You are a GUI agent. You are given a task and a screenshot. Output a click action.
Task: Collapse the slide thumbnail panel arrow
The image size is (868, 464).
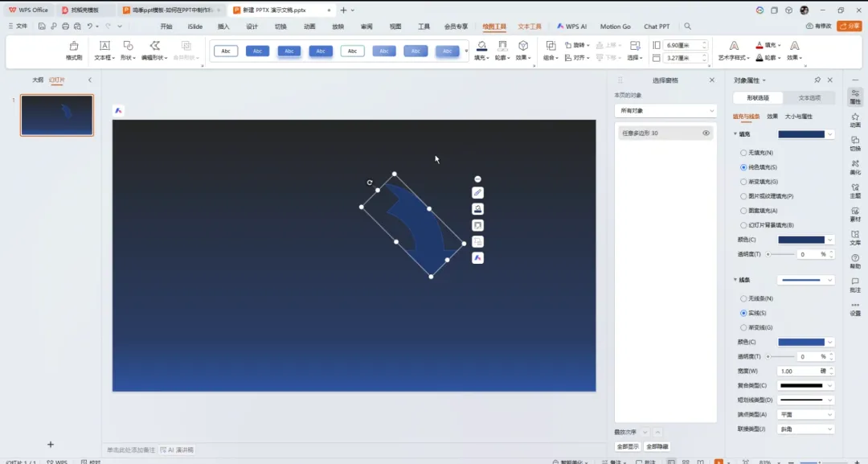tap(90, 80)
